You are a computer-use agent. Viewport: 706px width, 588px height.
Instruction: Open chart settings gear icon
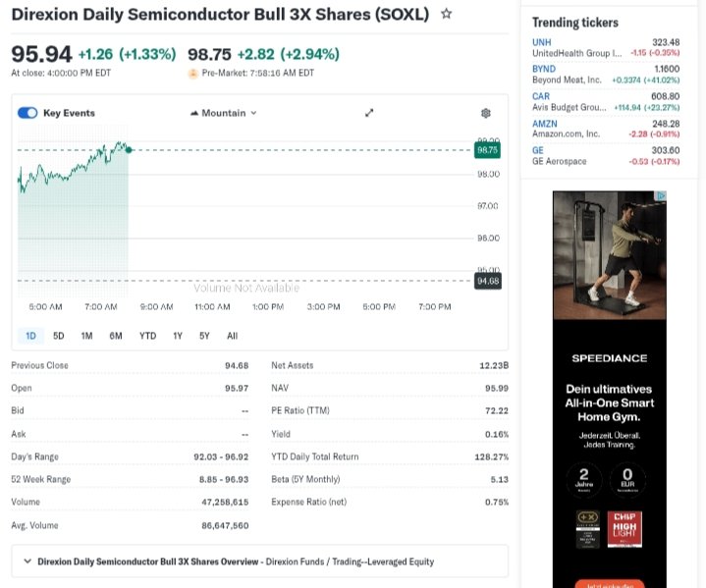[485, 113]
